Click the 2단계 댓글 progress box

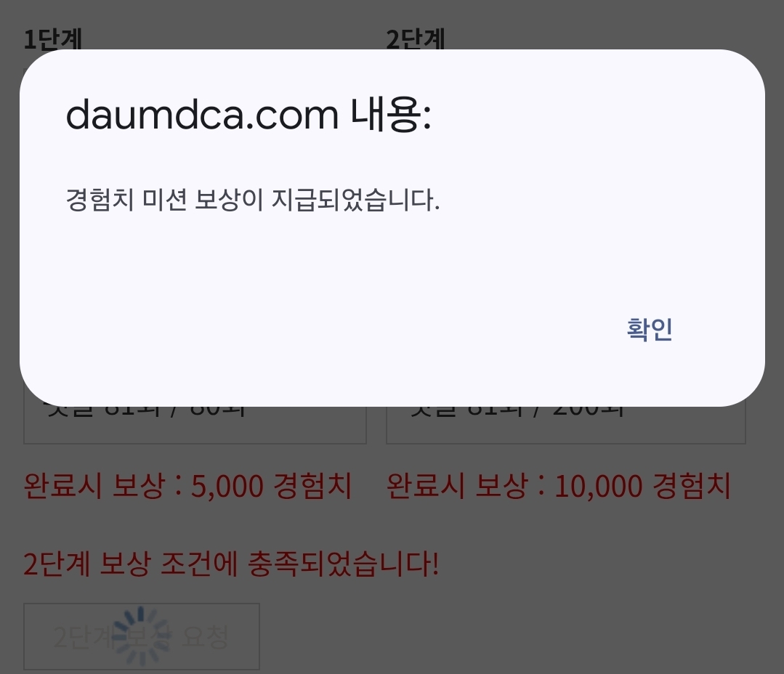(x=566, y=425)
